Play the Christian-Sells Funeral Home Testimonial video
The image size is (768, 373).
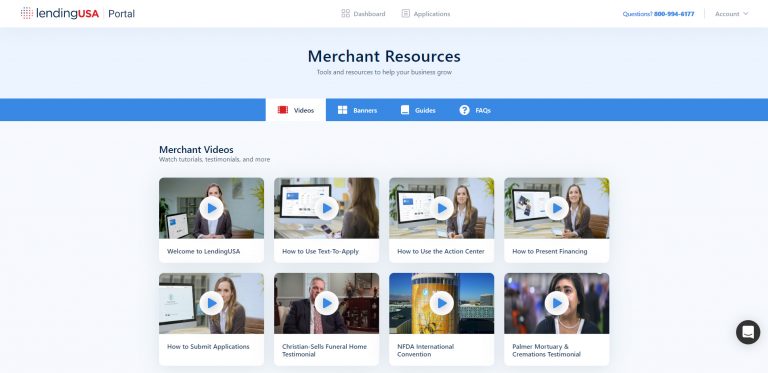click(x=327, y=303)
